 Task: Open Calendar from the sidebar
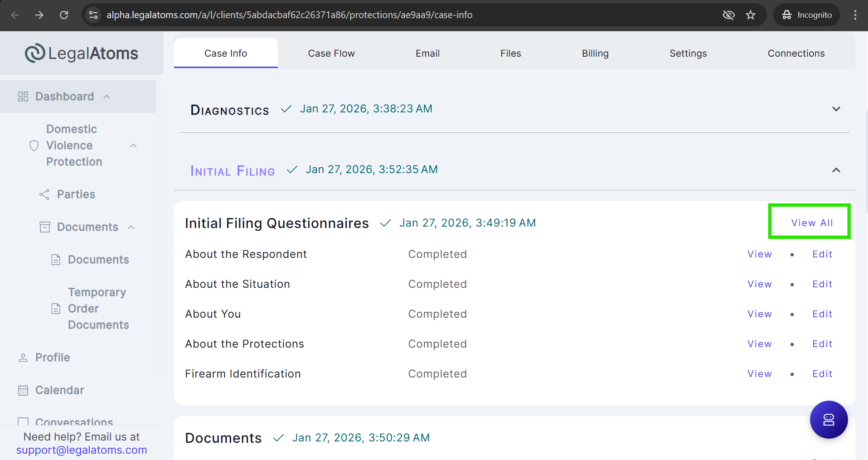[59, 390]
